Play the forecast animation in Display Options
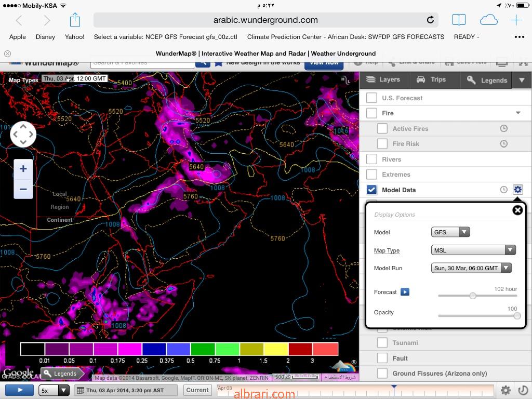The image size is (532, 399). tap(405, 292)
